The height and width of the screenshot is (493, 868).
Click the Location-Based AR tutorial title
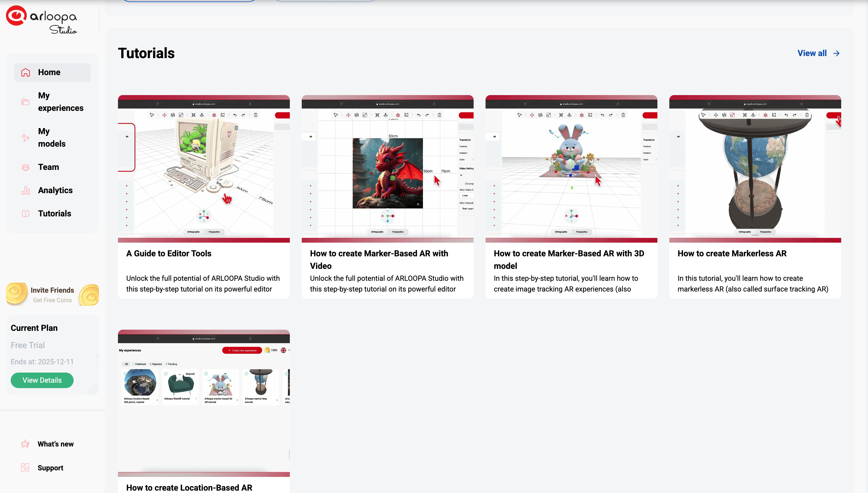click(x=189, y=487)
